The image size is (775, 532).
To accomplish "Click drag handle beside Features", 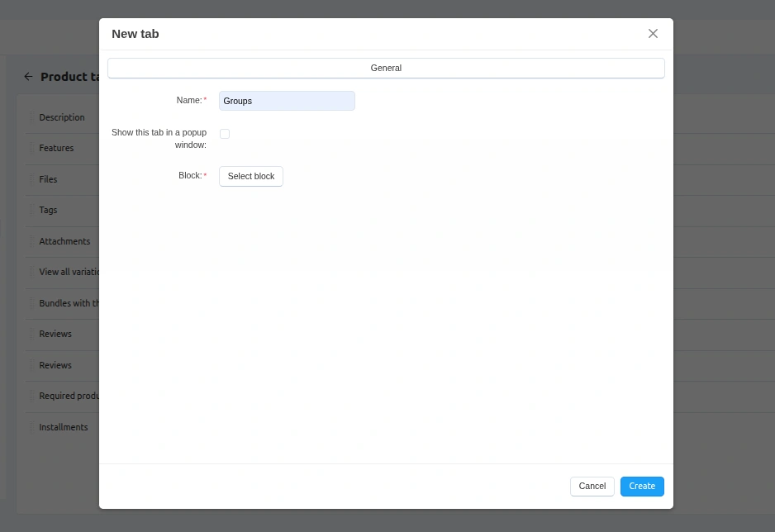I will click(x=31, y=149).
